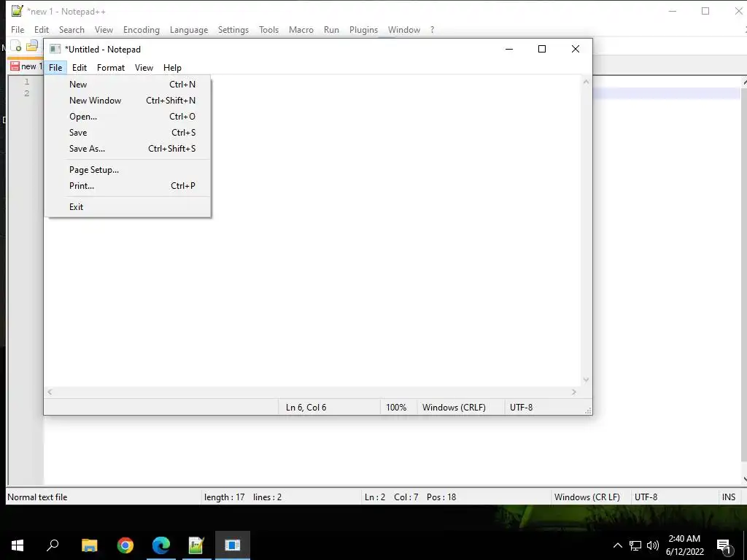Switch to Notepad++ taskbar icon
747x560 pixels.
coord(196,545)
